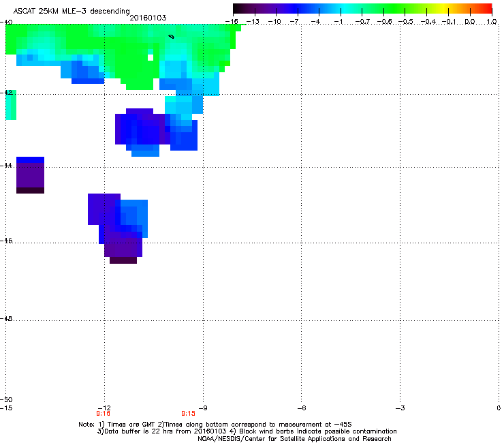Click the color scale label "-16"
504x443 pixels.
232,22
